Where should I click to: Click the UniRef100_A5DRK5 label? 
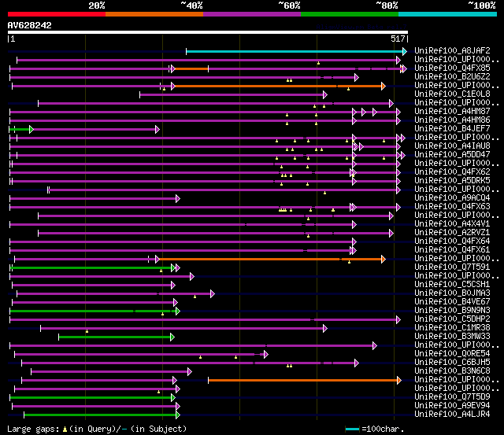(x=452, y=181)
